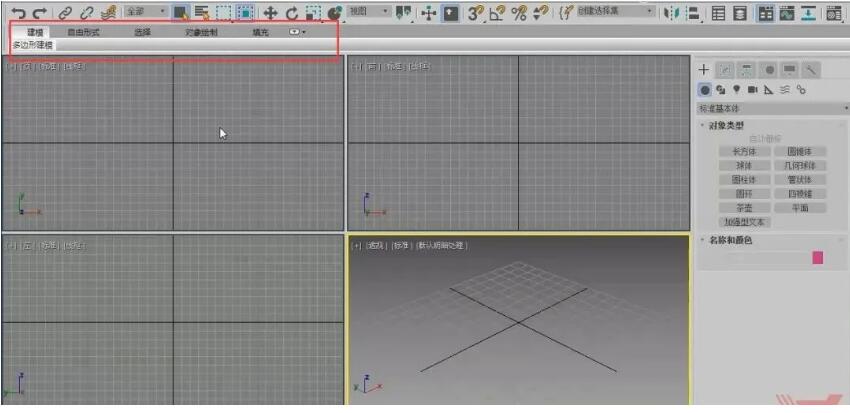Click the pink object color swatch

[x=817, y=257]
